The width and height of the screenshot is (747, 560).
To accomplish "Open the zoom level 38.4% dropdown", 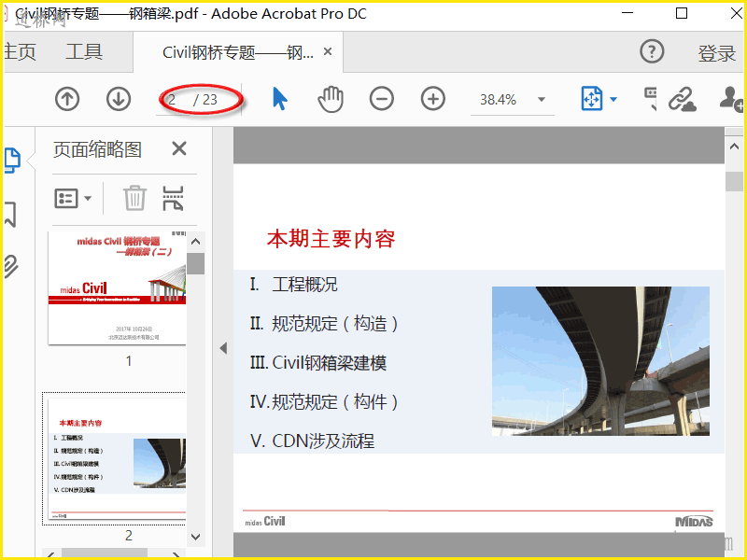I will 542,99.
